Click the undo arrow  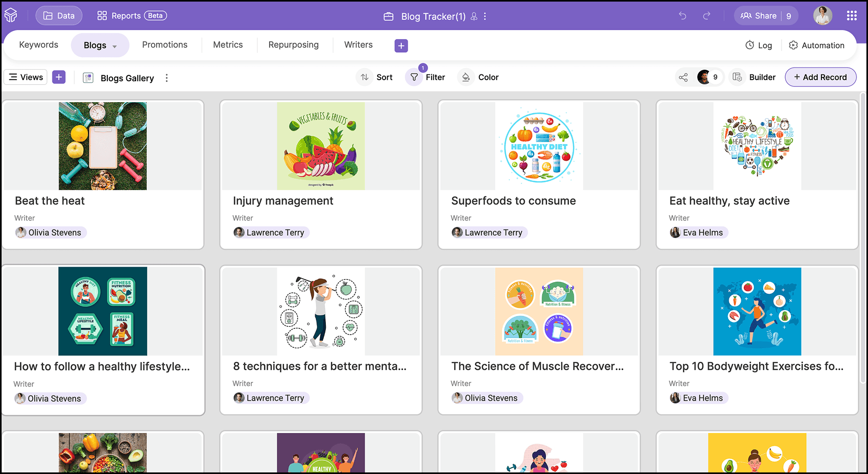683,16
